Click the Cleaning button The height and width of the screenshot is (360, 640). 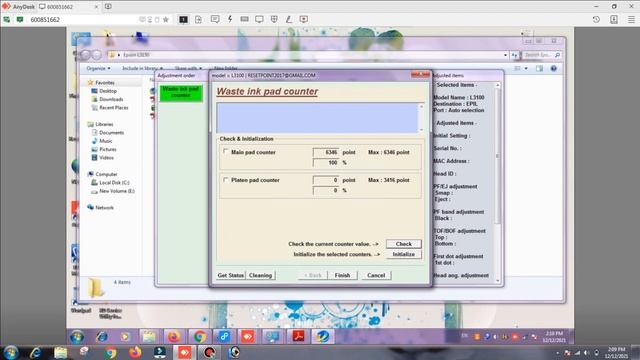click(260, 275)
